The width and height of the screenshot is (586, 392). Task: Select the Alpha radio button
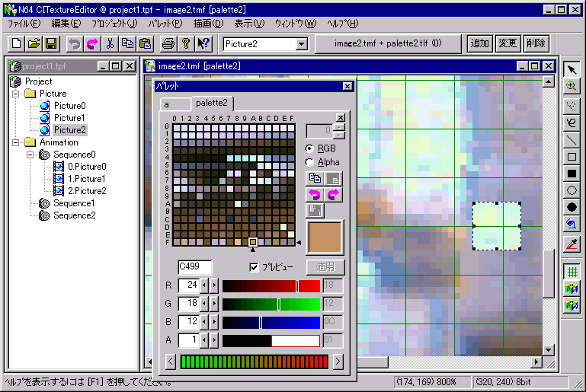pyautogui.click(x=309, y=162)
